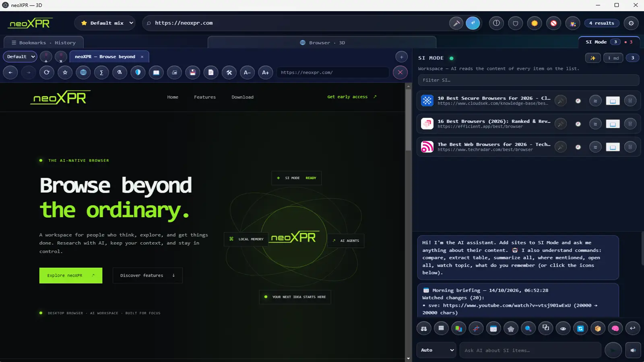The height and width of the screenshot is (362, 644).
Task: Click the 4 results badge
Action: pyautogui.click(x=601, y=23)
